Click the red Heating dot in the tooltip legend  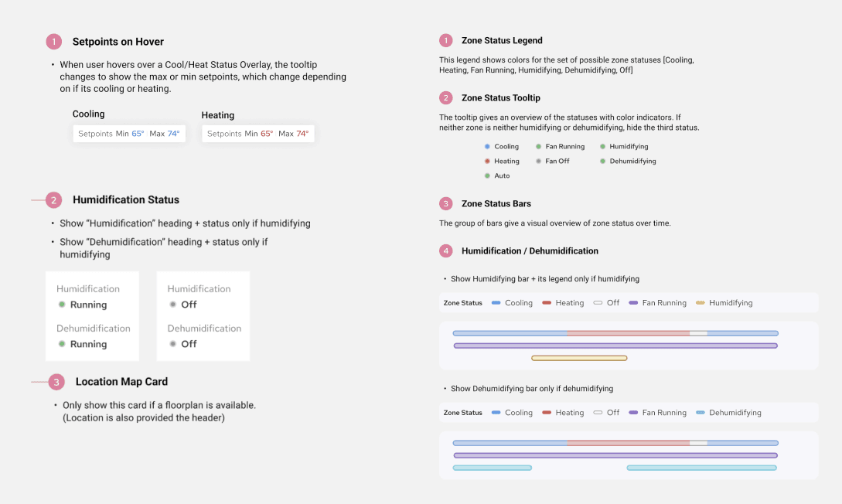coord(487,161)
